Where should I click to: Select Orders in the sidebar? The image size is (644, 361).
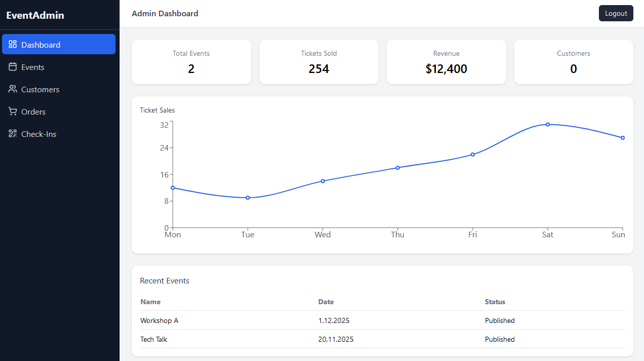pyautogui.click(x=33, y=112)
